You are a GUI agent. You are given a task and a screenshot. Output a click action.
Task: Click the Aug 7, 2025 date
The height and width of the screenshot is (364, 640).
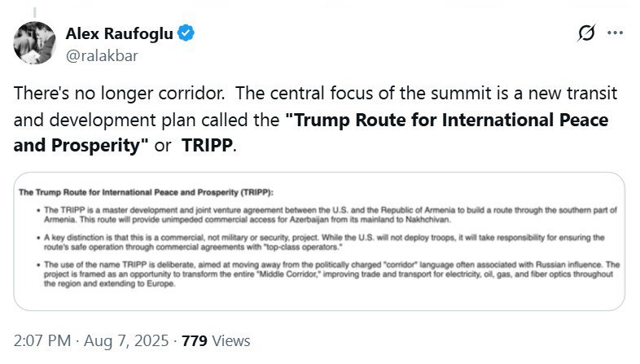(x=126, y=340)
